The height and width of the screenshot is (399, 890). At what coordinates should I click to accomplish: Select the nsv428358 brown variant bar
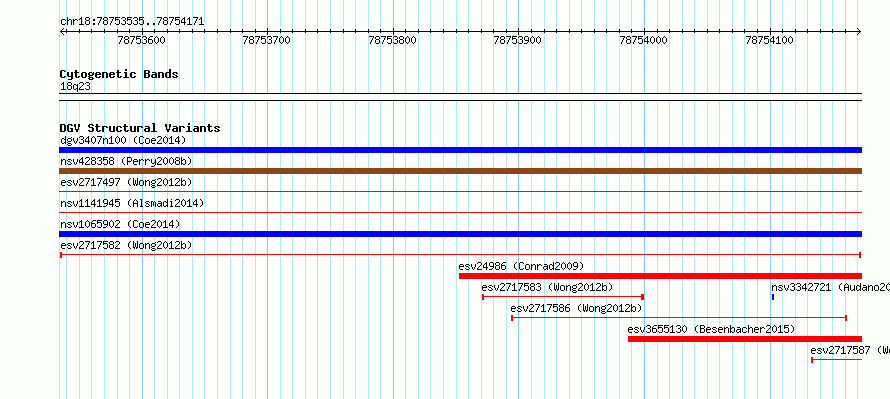460,171
